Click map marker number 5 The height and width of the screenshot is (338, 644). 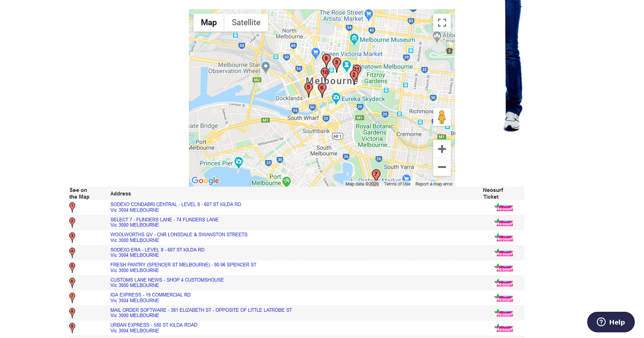(x=308, y=89)
